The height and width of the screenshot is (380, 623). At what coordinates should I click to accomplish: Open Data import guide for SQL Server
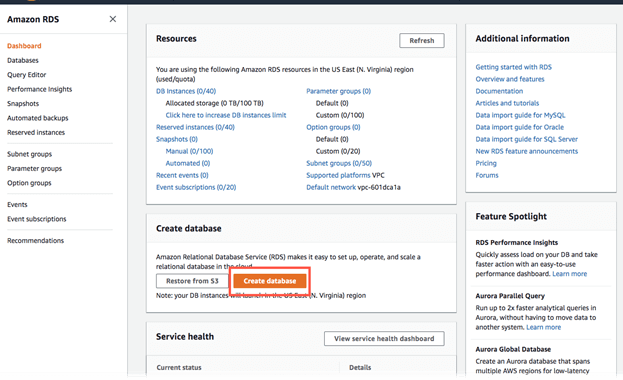(x=526, y=139)
